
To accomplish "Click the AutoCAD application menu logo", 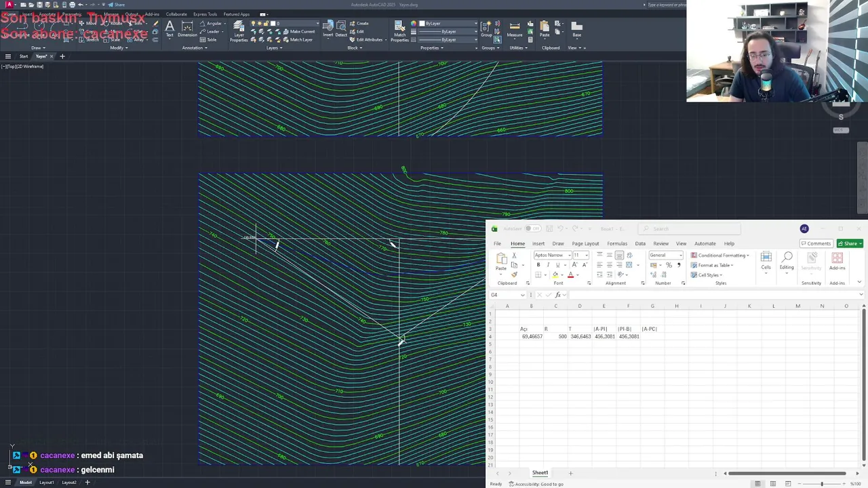I will (x=9, y=5).
